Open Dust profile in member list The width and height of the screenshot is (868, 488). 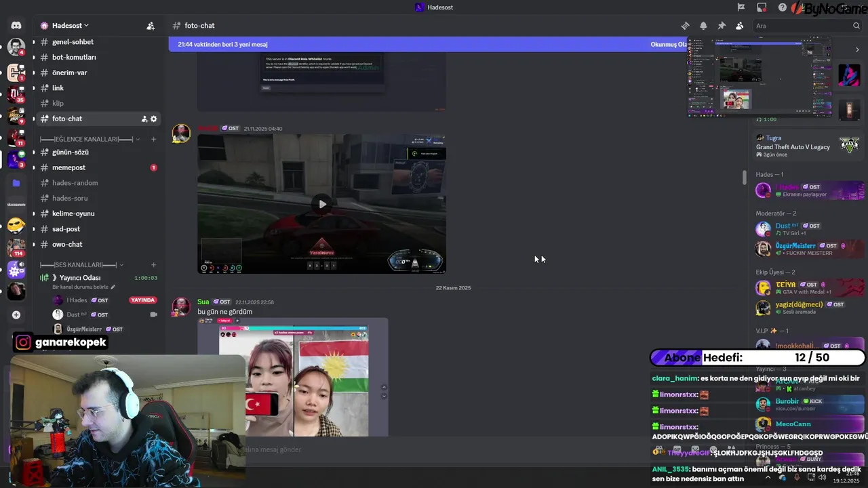pos(808,229)
